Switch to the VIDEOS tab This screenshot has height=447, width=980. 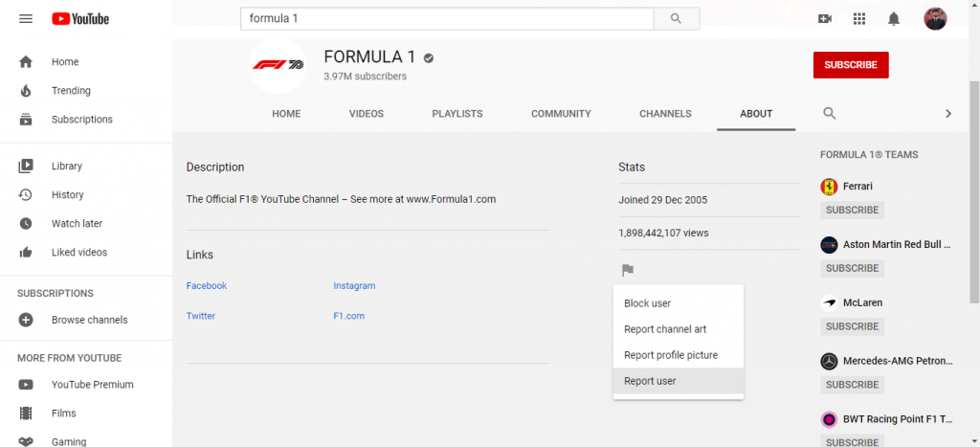click(367, 114)
